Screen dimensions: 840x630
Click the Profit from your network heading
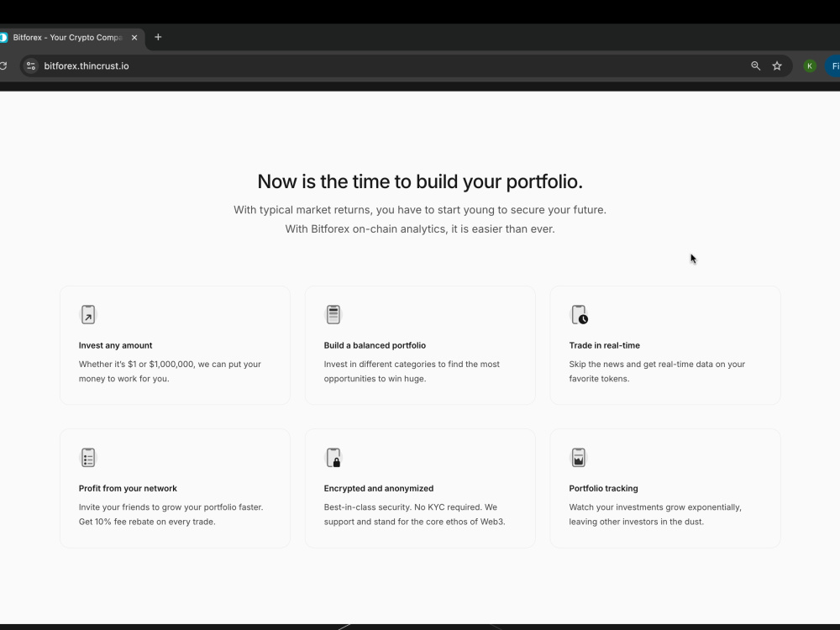coord(128,489)
